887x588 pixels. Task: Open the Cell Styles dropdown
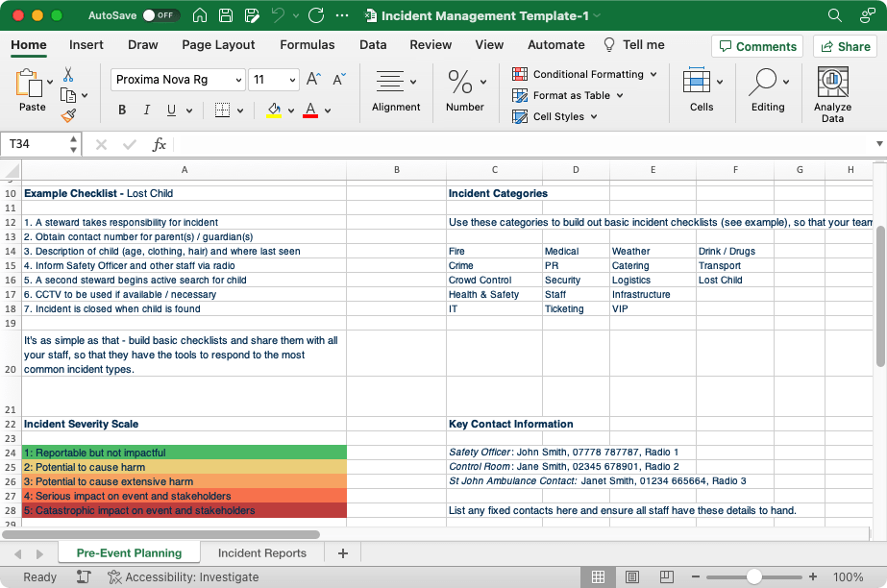click(x=594, y=116)
